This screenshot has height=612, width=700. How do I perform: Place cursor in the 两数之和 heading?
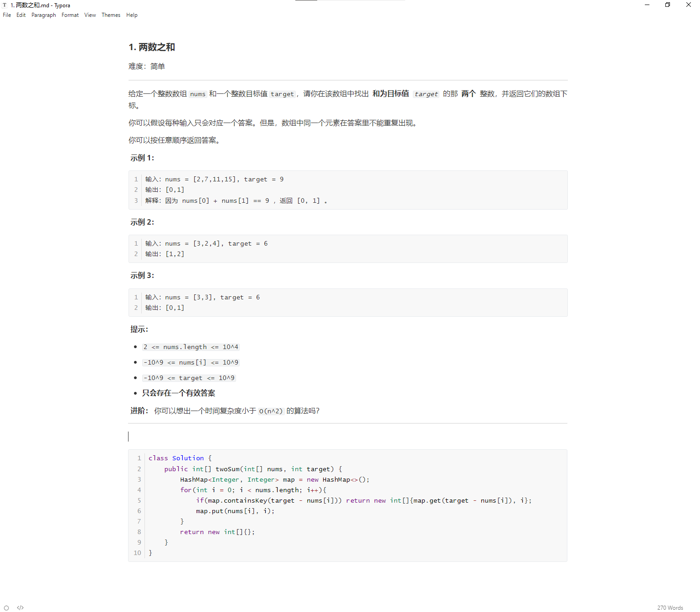156,47
